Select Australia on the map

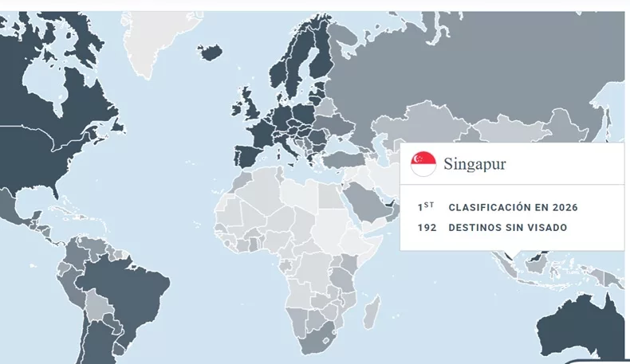[583, 327]
